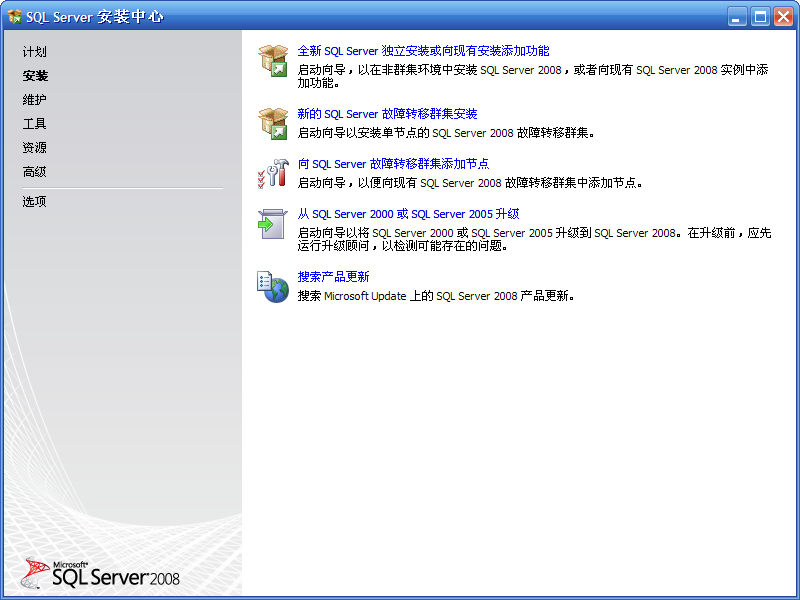Click the tools icon for adding a cluster node

(273, 173)
